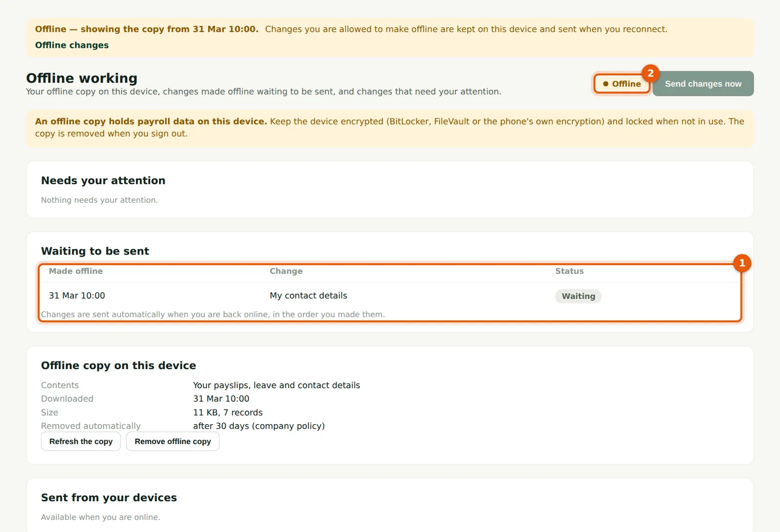
Task: Click the Waiting to be sent heading
Action: pos(95,251)
